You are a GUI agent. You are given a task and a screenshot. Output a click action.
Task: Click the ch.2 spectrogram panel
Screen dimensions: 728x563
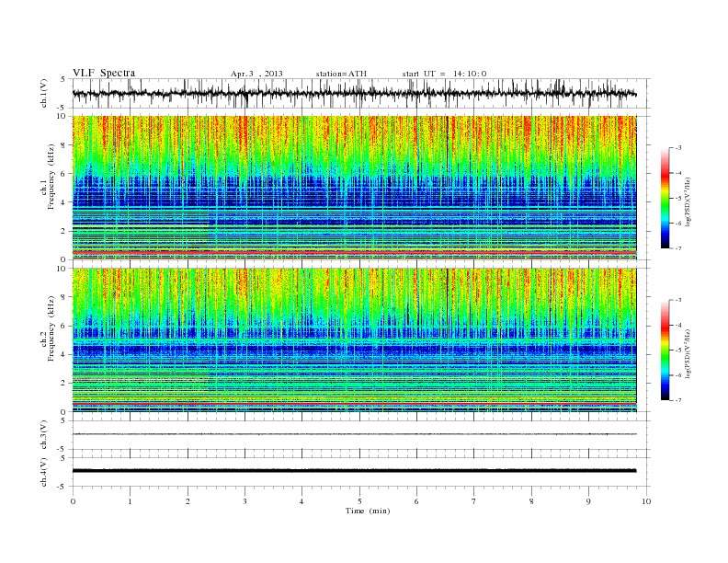[354, 340]
